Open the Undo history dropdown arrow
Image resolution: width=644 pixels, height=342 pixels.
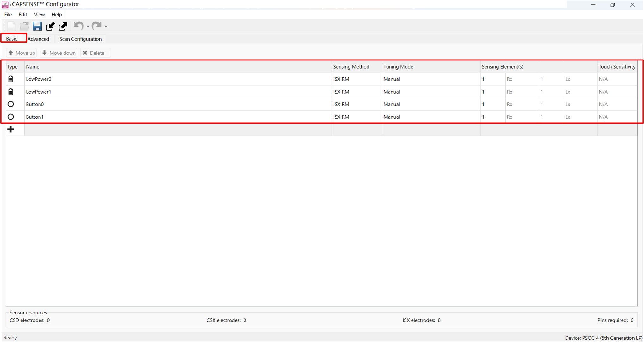click(88, 27)
